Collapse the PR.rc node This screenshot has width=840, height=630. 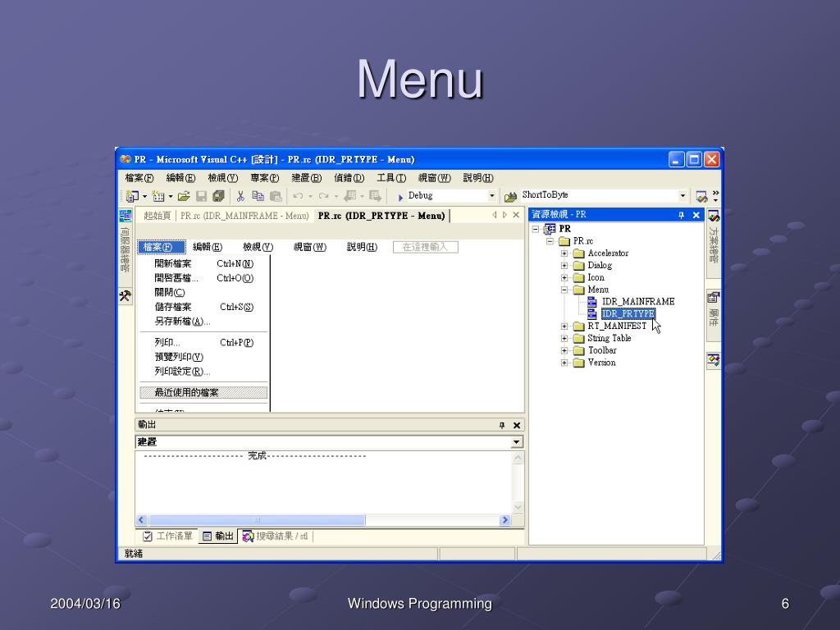click(x=550, y=242)
